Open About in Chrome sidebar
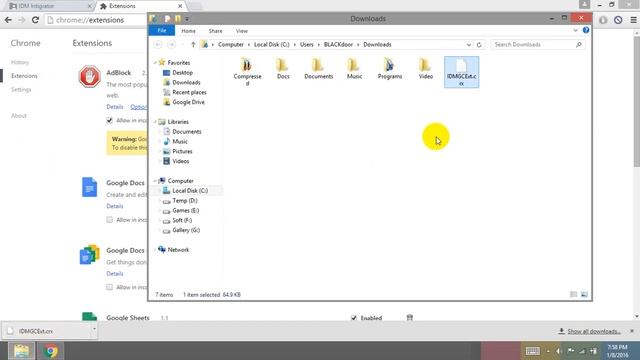 coord(19,116)
